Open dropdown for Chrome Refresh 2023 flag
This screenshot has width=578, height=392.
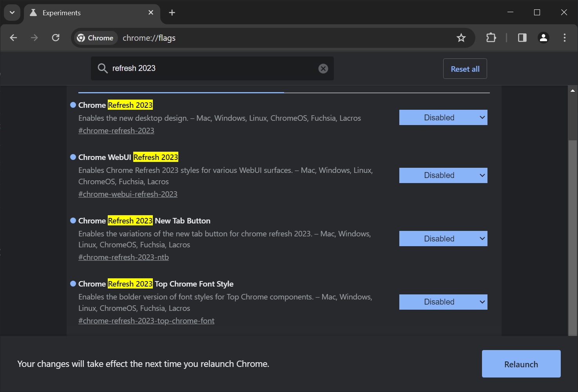[443, 118]
